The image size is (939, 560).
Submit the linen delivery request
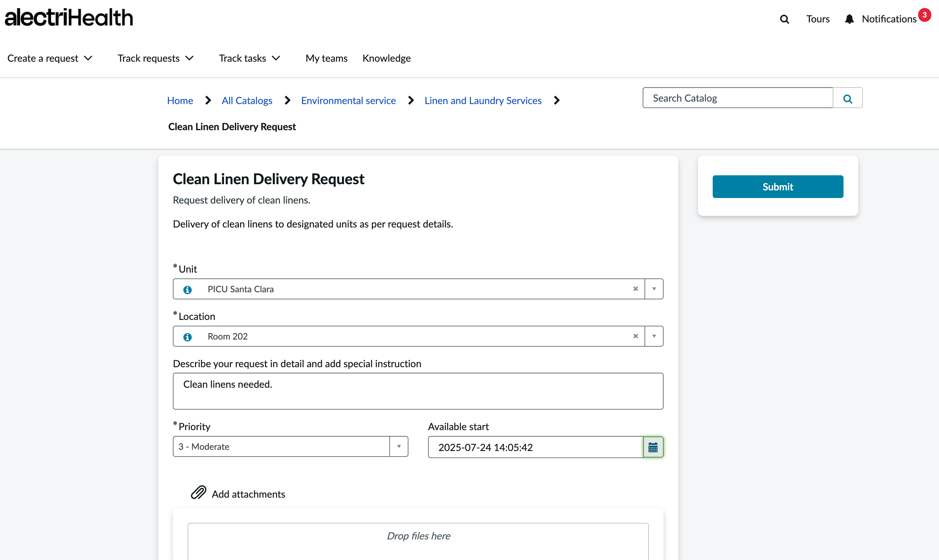pyautogui.click(x=778, y=186)
